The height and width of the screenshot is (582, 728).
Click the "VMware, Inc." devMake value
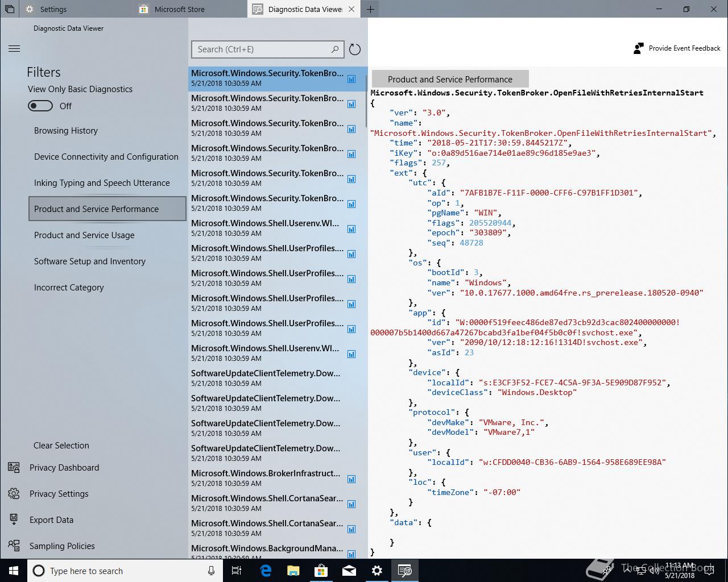pyautogui.click(x=512, y=422)
